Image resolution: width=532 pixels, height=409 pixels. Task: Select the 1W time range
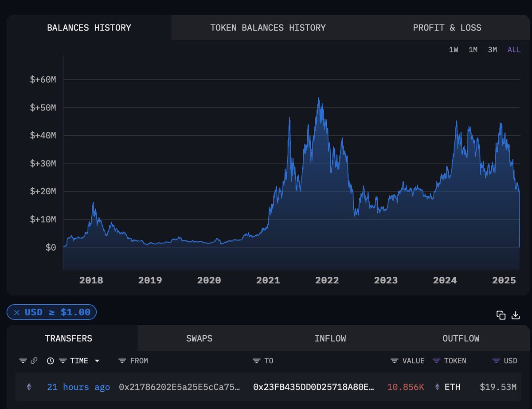454,50
